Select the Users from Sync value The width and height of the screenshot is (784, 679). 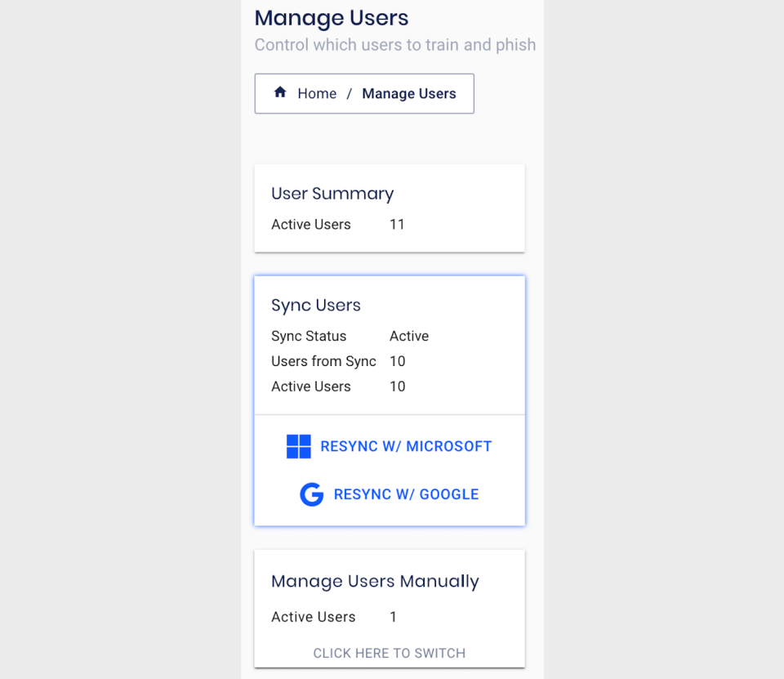coord(397,361)
